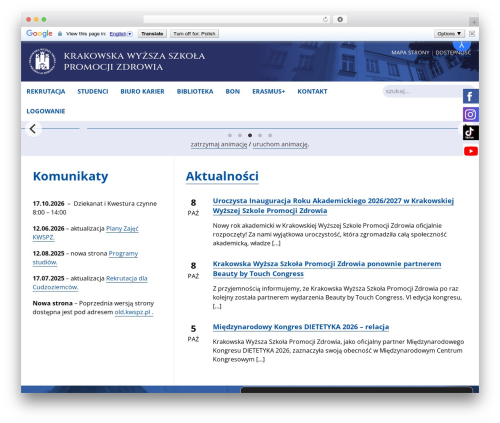Open the English language dropdown
The image size is (500, 423).
[121, 34]
